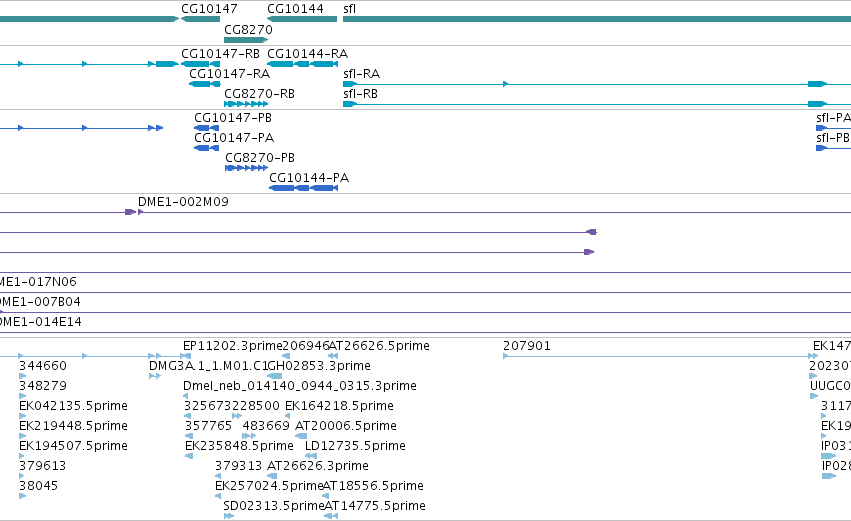Open the clone label ending in 017N06
Image resolution: width=851 pixels, height=521 pixels.
point(38,282)
